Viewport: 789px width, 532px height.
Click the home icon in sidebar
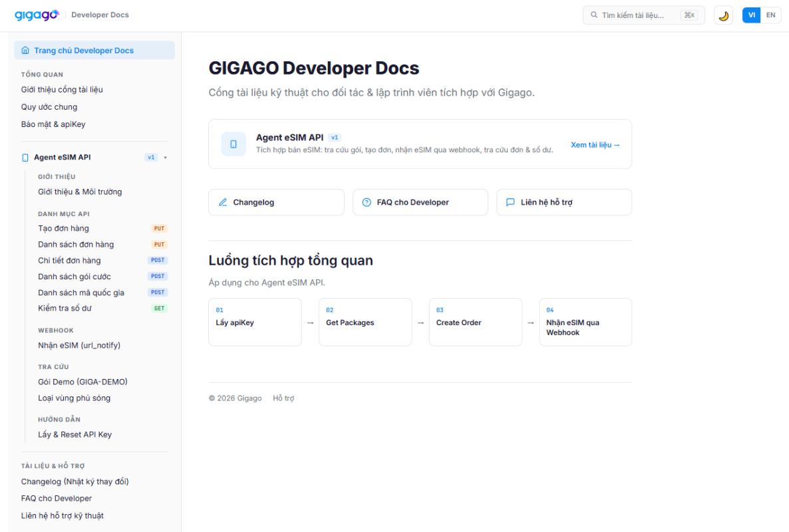pyautogui.click(x=25, y=51)
